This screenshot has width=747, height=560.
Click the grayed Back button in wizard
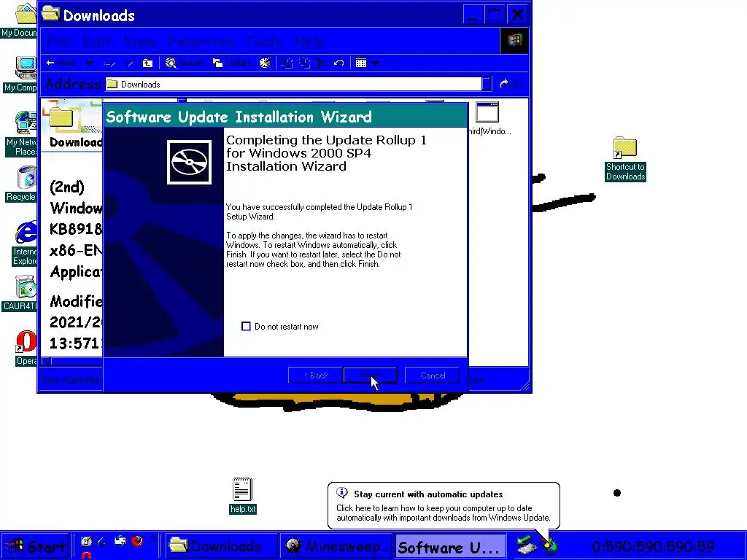(315, 376)
